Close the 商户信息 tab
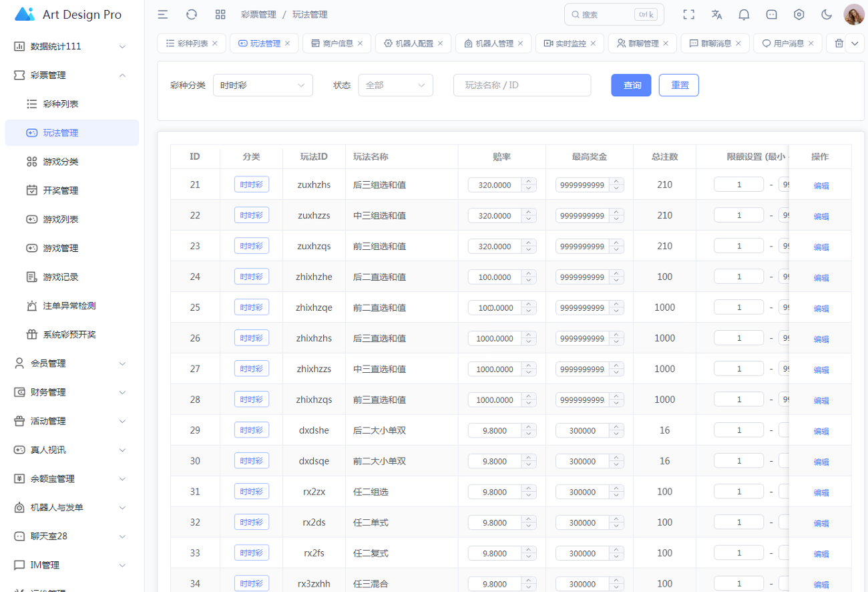Image resolution: width=868 pixels, height=592 pixels. [x=360, y=43]
